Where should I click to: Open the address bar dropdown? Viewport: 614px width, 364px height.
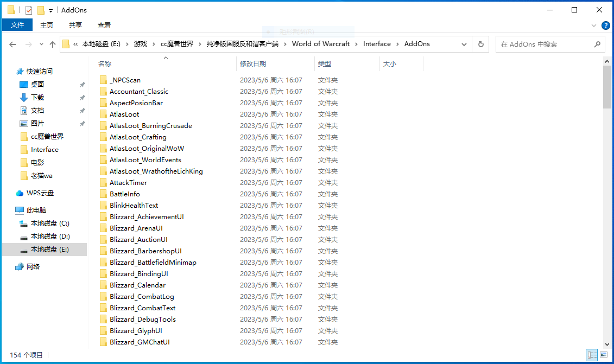[464, 44]
